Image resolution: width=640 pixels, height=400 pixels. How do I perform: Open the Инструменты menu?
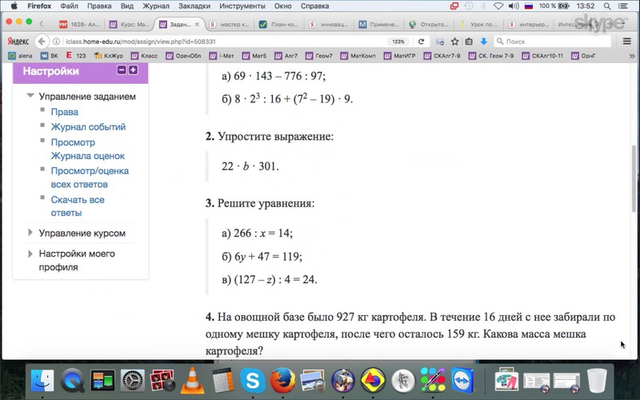click(242, 6)
